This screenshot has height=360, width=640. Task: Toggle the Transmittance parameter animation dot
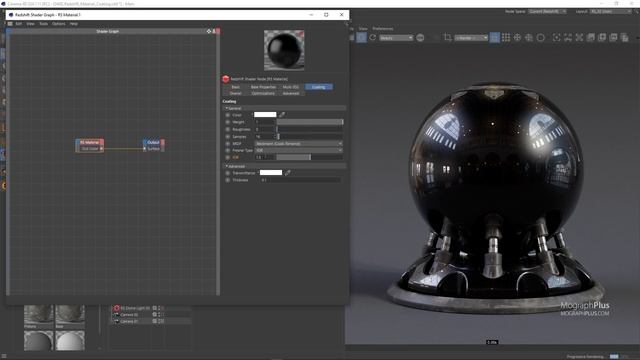click(x=228, y=173)
